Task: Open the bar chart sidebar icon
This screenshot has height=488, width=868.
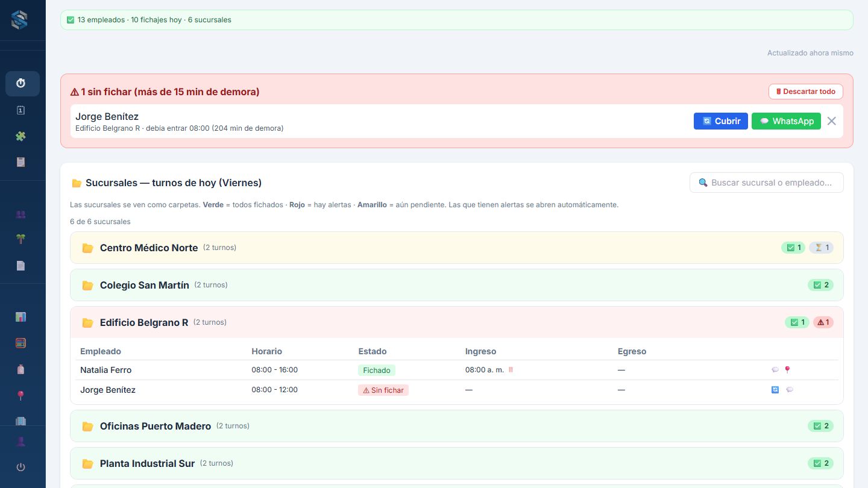Action: point(20,317)
